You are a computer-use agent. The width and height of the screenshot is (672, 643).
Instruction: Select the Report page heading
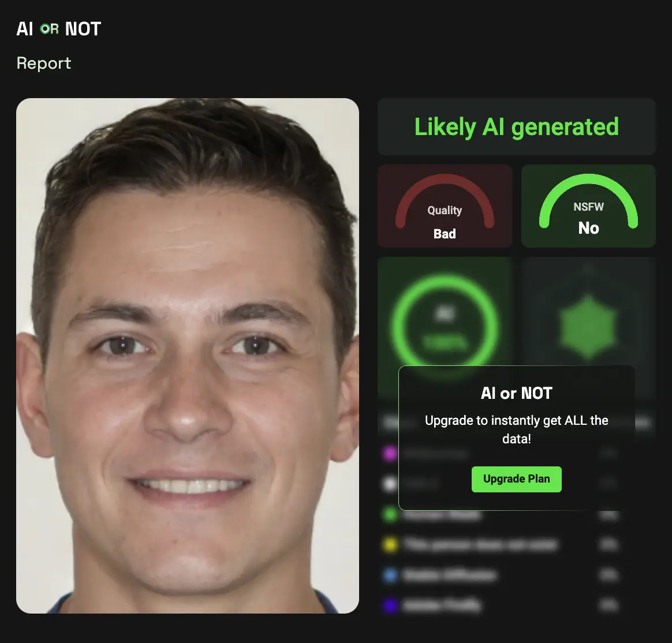click(x=44, y=63)
